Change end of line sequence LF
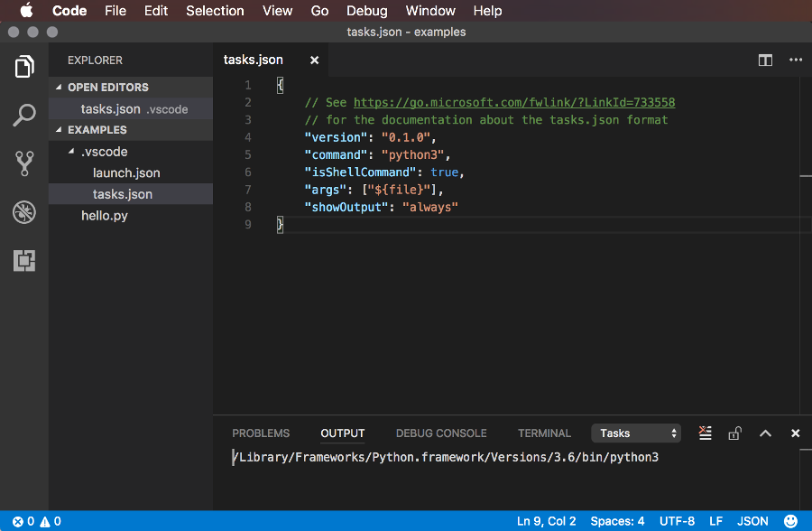Viewport: 812px width, 531px height. point(715,521)
